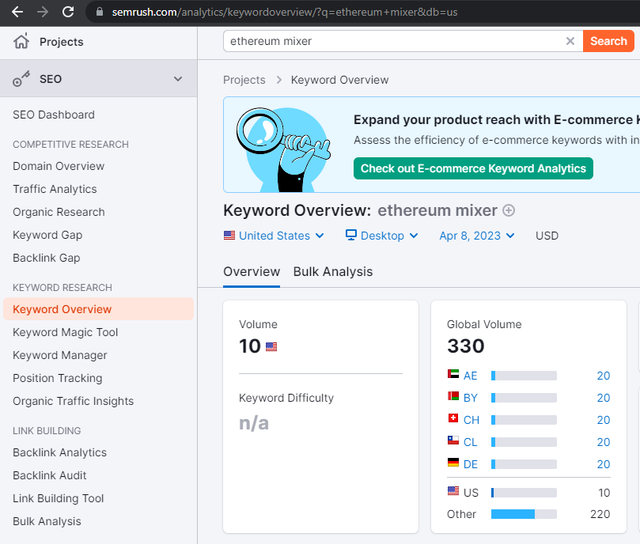Click the Projects breadcrumb link
The image size is (640, 544).
[x=244, y=80]
